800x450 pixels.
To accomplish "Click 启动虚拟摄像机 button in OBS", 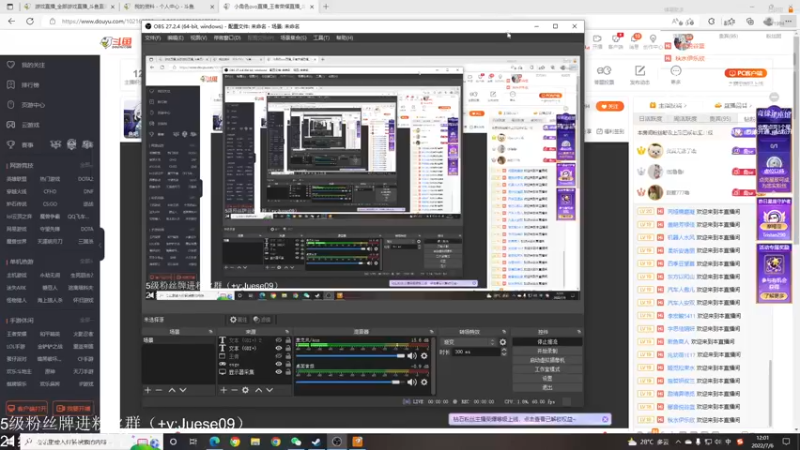I will coord(547,360).
